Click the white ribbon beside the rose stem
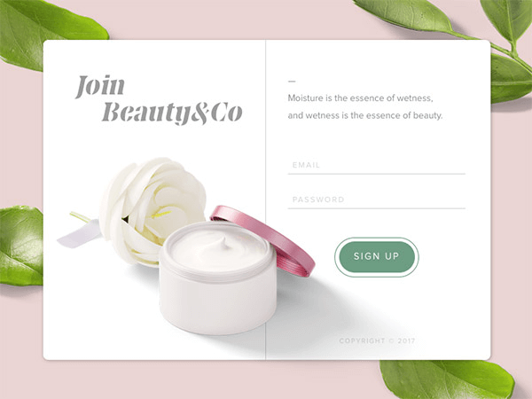The image size is (532, 399). 80,234
